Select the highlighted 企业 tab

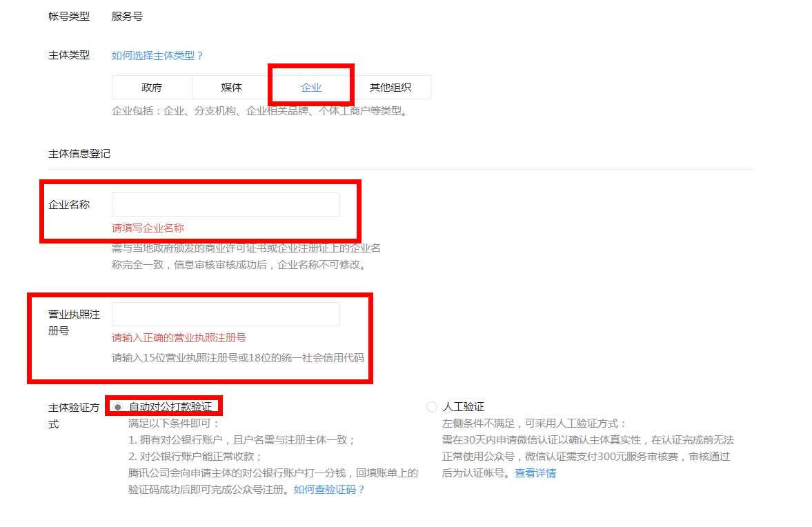point(310,87)
